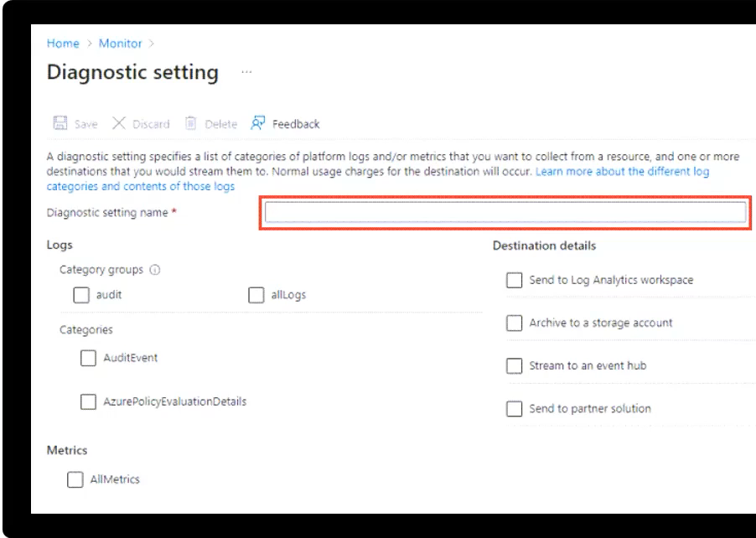Check Send to partner solution
This screenshot has height=538, width=756.
click(515, 409)
